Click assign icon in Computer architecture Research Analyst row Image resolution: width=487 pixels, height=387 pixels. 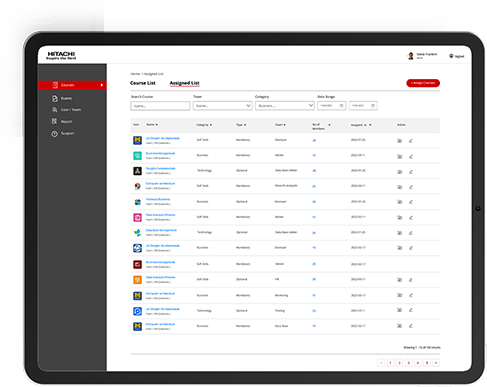point(399,187)
